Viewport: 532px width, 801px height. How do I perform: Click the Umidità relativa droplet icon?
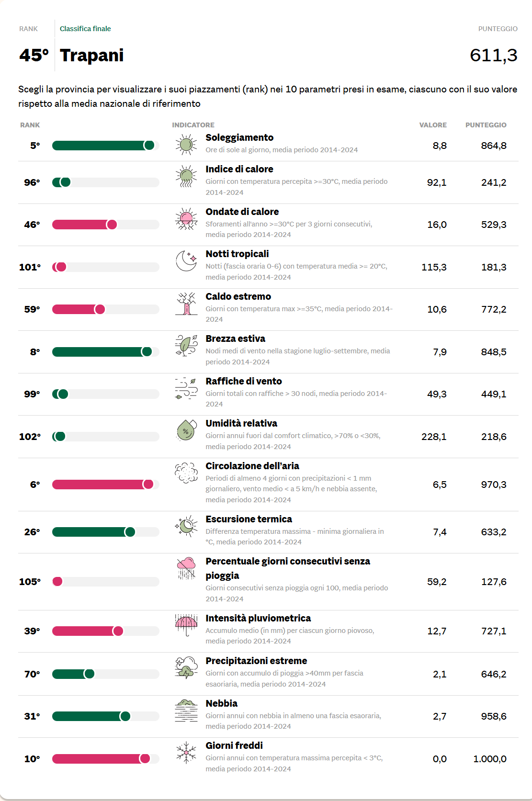pyautogui.click(x=186, y=430)
